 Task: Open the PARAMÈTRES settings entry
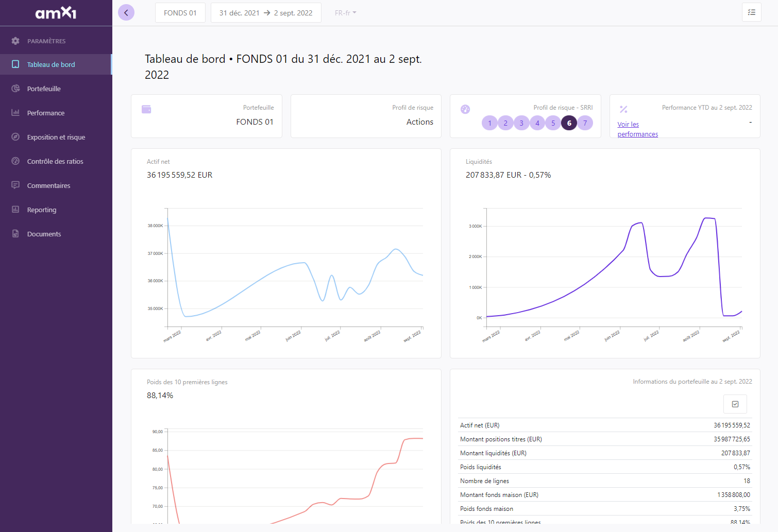46,41
